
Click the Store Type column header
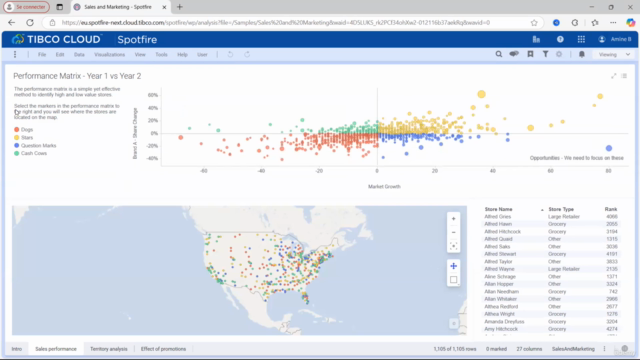pyautogui.click(x=561, y=209)
